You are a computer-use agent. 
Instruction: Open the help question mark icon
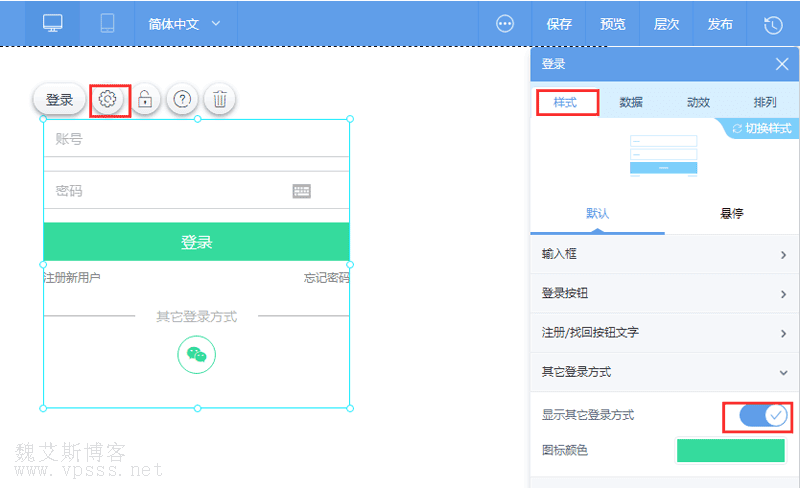click(x=182, y=99)
